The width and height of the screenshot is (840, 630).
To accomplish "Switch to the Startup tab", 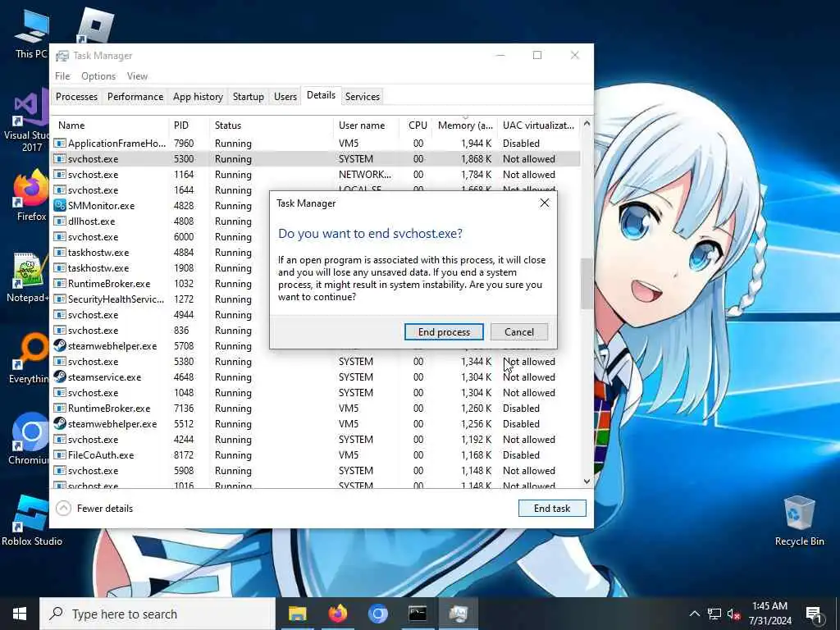I will tap(248, 97).
